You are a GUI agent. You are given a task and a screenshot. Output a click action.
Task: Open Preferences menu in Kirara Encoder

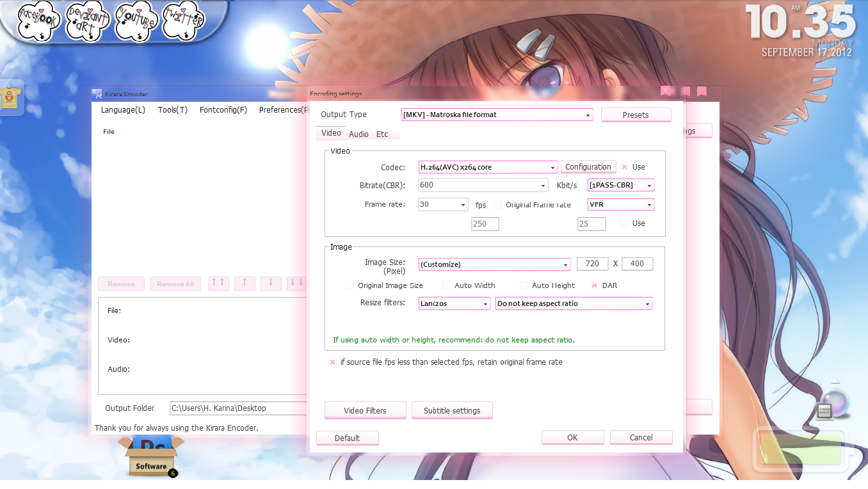point(282,110)
